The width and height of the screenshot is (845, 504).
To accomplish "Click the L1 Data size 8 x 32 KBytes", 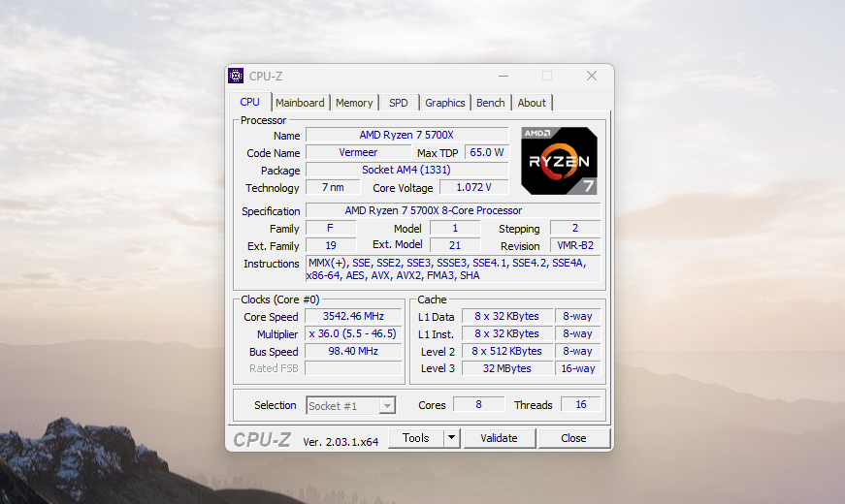I will pos(507,316).
